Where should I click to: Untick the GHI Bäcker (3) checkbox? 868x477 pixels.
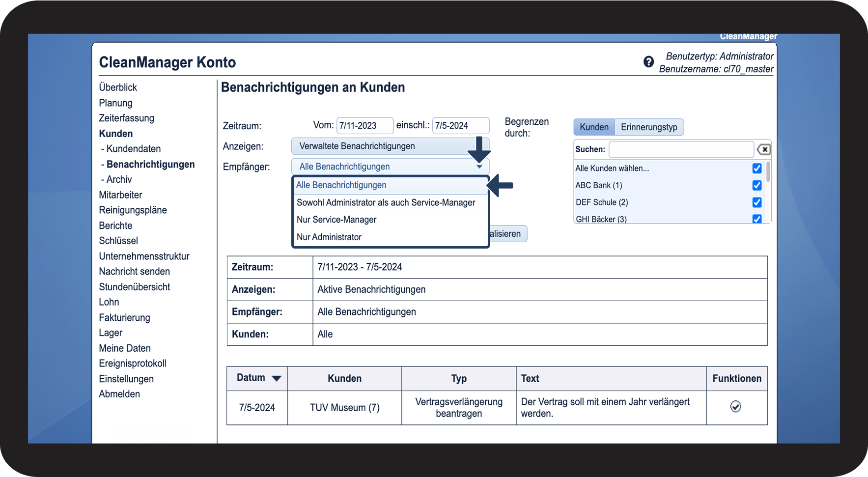(x=756, y=219)
